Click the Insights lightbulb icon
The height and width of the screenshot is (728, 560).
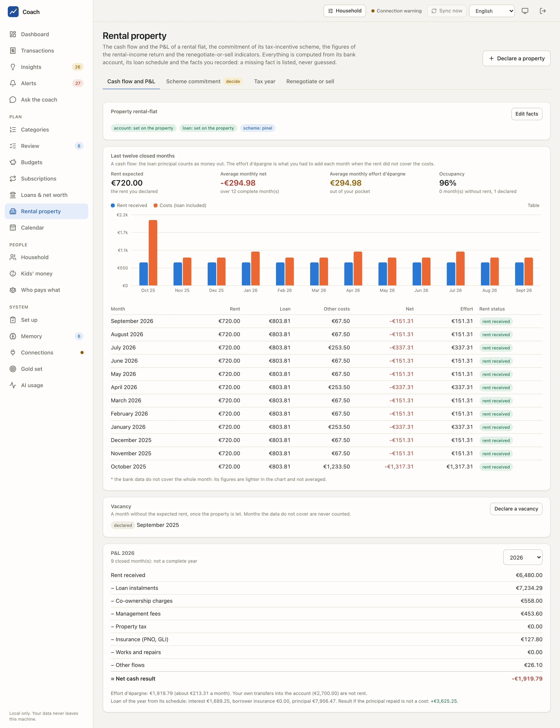pyautogui.click(x=13, y=67)
